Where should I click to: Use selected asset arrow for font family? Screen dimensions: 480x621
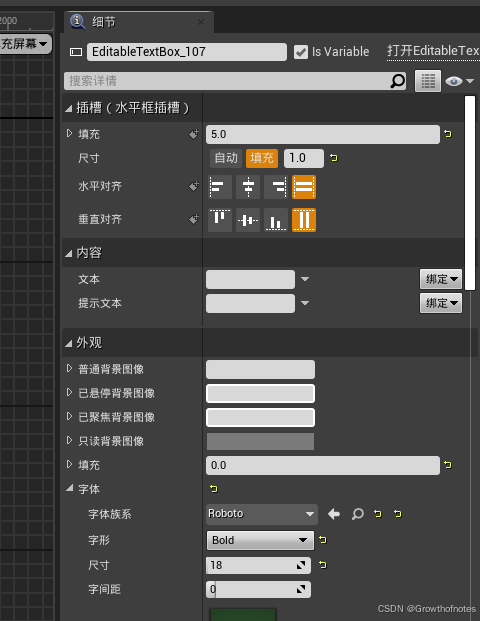pyautogui.click(x=334, y=514)
